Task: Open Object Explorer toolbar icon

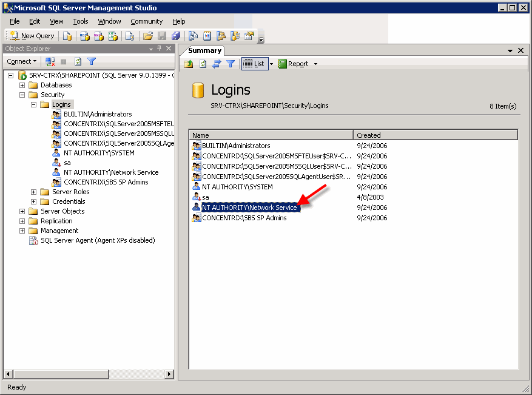Action: (x=221, y=36)
